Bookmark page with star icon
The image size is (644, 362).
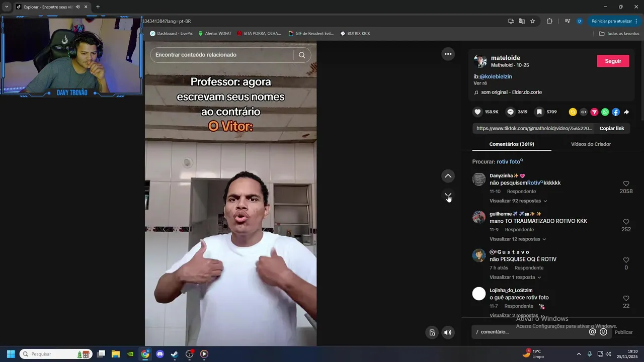(x=533, y=21)
